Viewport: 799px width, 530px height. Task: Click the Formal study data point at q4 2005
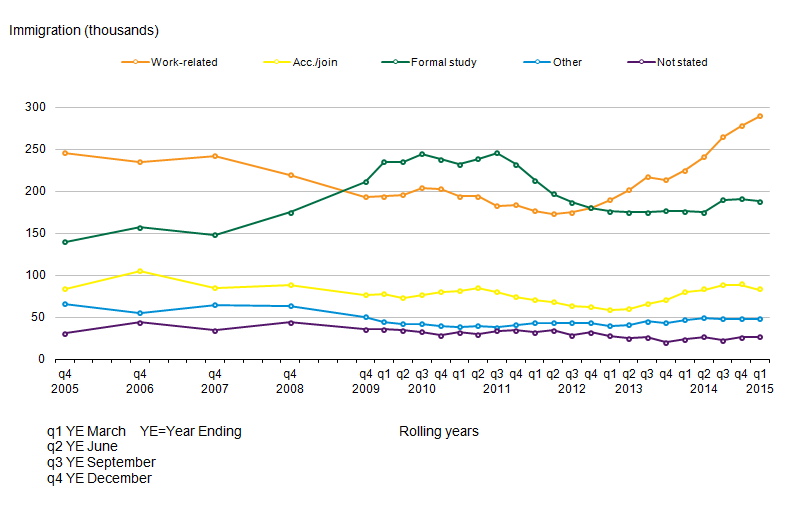pos(65,242)
